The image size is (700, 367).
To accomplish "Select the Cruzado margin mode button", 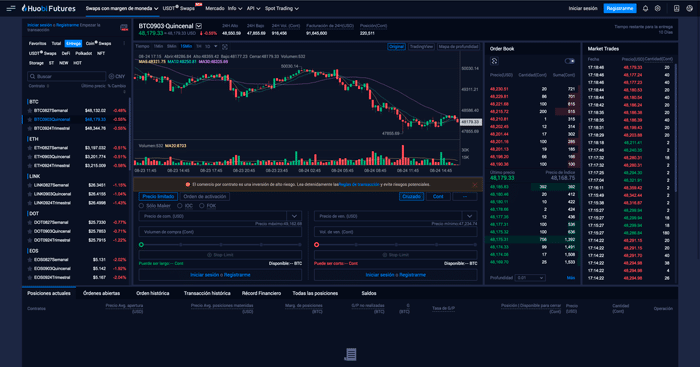I will click(x=411, y=196).
